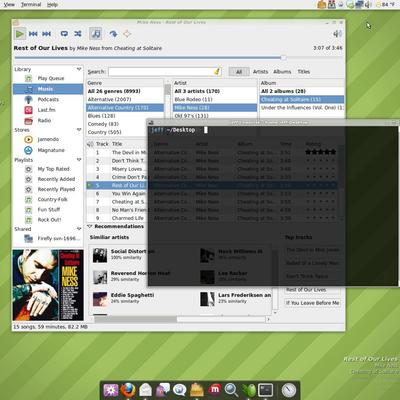Screen dimensions: 400x400
Task: Launch Firefox from the dock
Action: 128,390
